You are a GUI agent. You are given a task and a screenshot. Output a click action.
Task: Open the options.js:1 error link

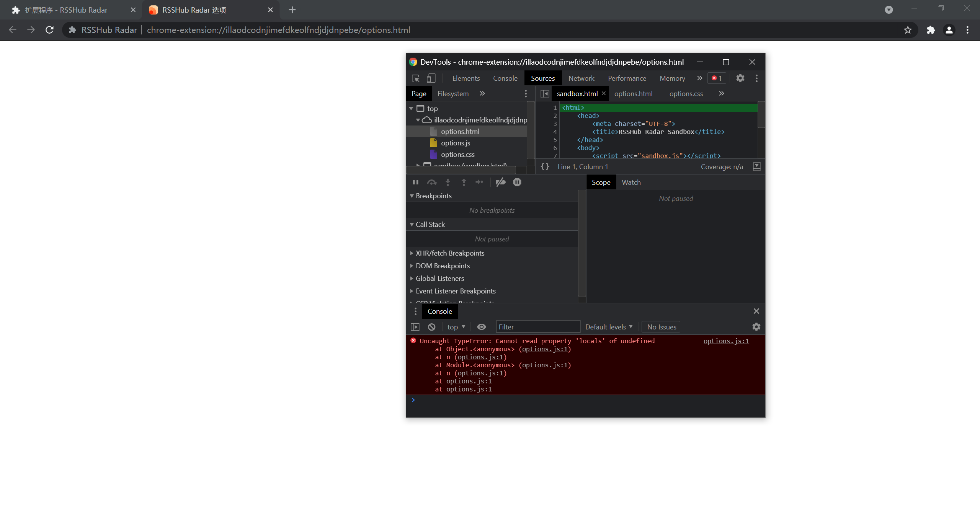[x=726, y=341]
